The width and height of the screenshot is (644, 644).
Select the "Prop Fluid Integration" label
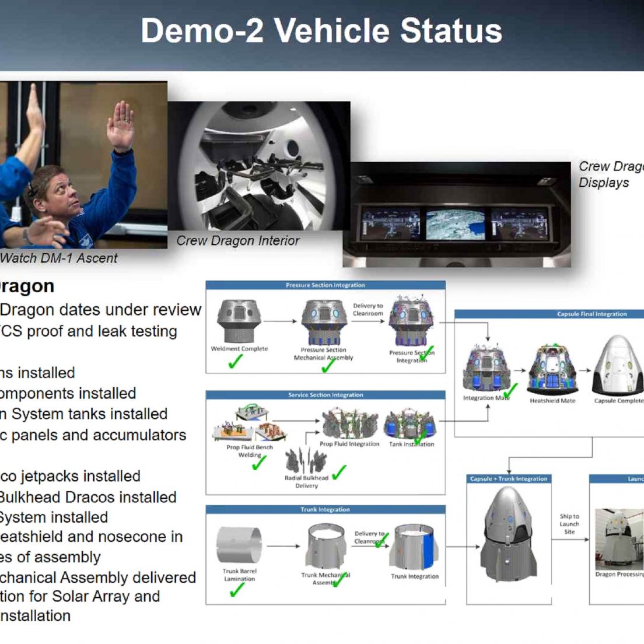[349, 444]
